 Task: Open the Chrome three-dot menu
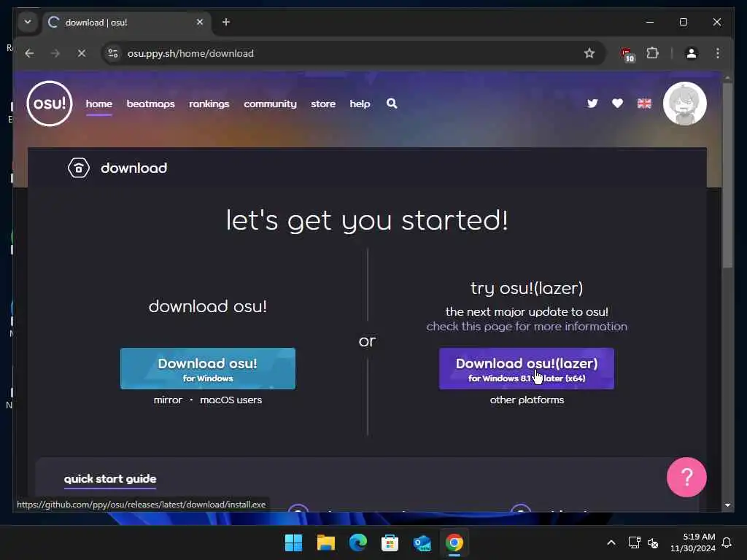point(718,53)
